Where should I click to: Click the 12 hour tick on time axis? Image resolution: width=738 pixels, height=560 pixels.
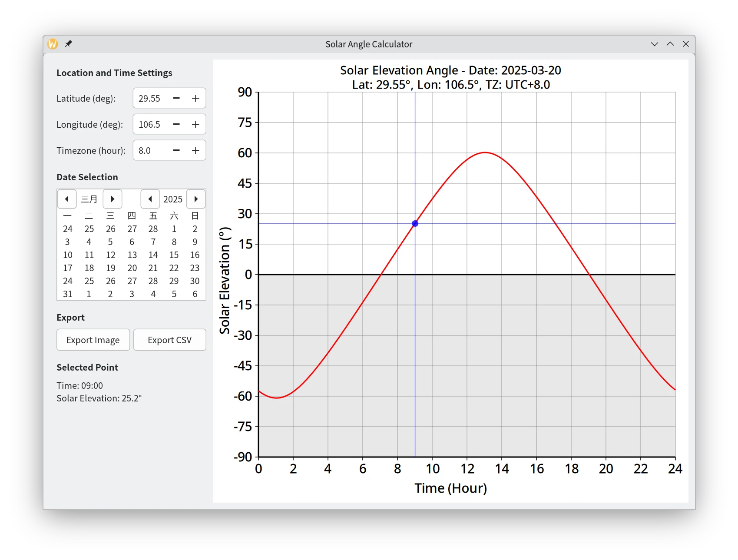tap(467, 469)
